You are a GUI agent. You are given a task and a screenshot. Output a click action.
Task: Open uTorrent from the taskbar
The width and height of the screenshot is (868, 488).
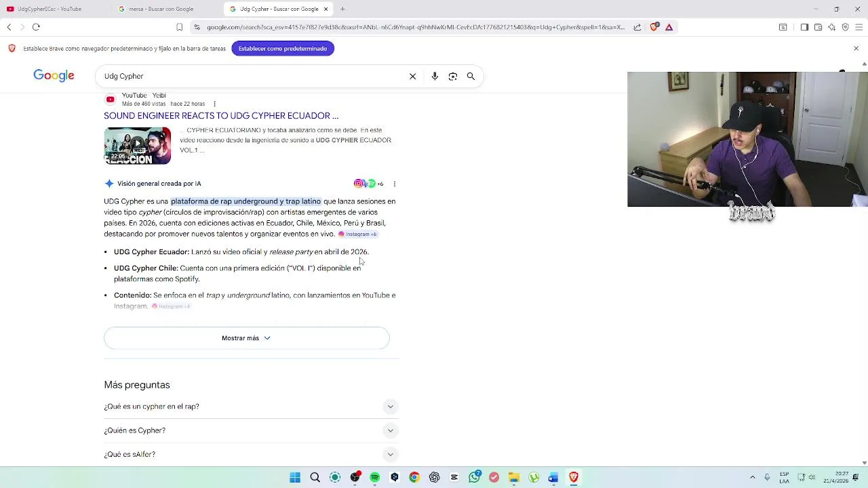534,478
